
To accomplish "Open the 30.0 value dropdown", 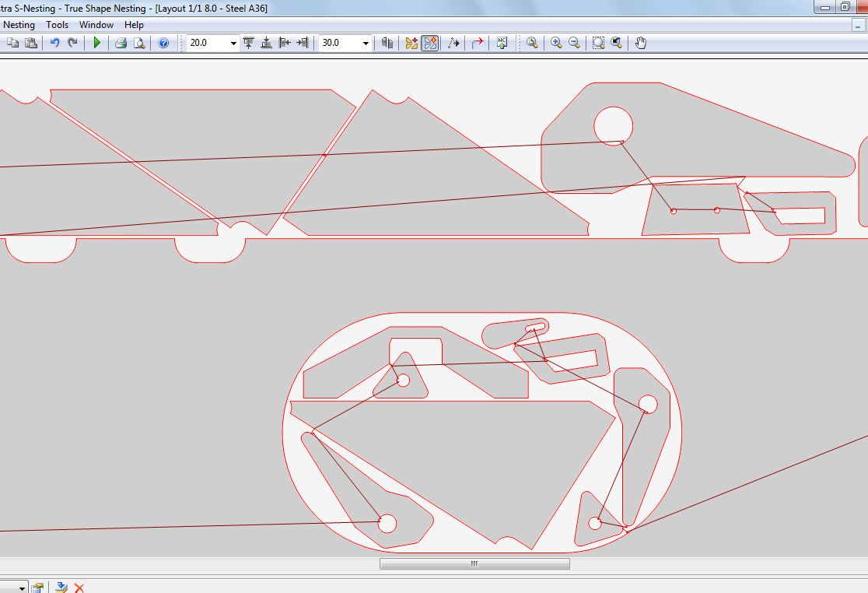I will (x=366, y=43).
